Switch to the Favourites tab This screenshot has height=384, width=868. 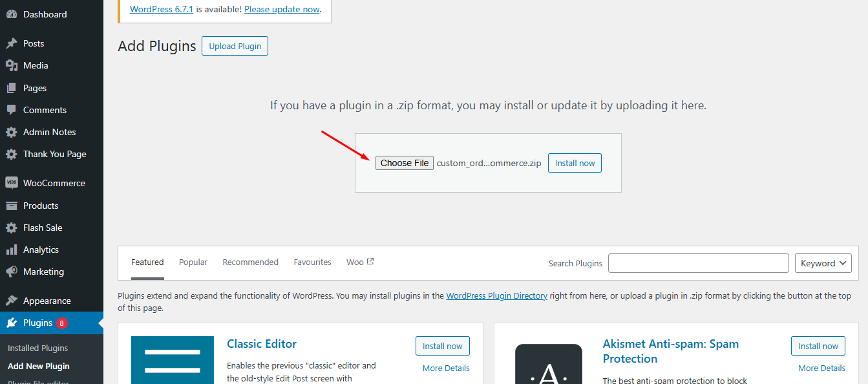tap(312, 262)
